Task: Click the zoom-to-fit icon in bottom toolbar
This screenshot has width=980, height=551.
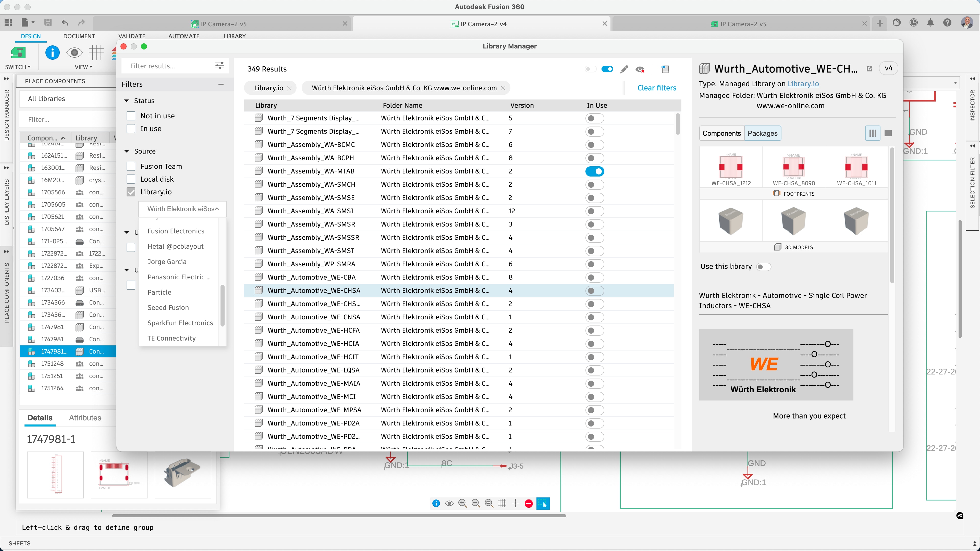Action: pyautogui.click(x=489, y=503)
